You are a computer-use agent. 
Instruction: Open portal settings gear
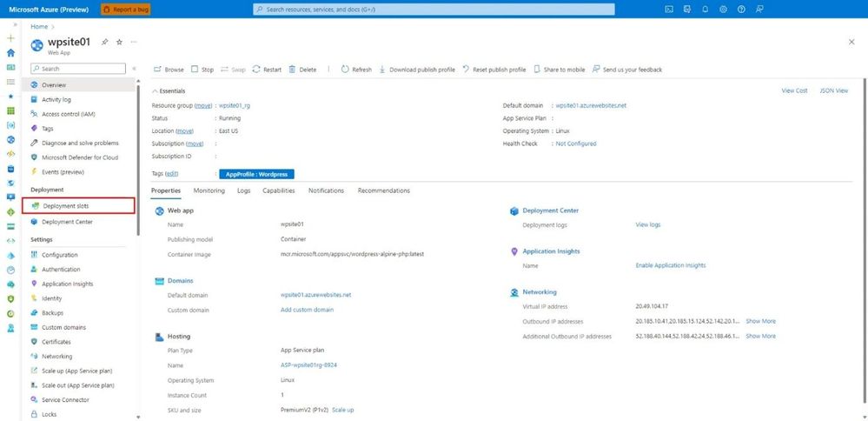click(x=723, y=10)
